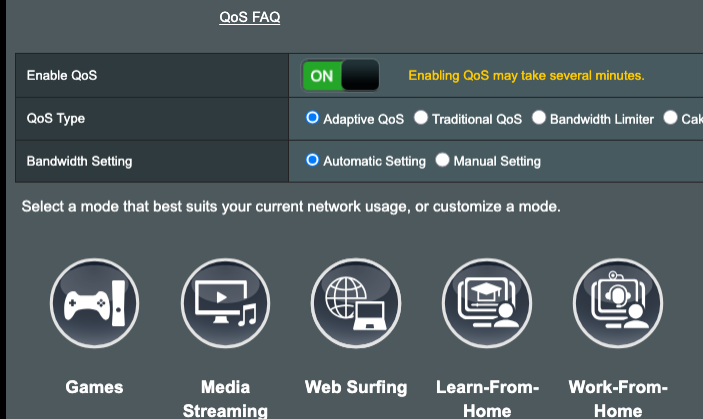The image size is (703, 419).
Task: Click the Media Streaming label text
Action: click(x=225, y=398)
